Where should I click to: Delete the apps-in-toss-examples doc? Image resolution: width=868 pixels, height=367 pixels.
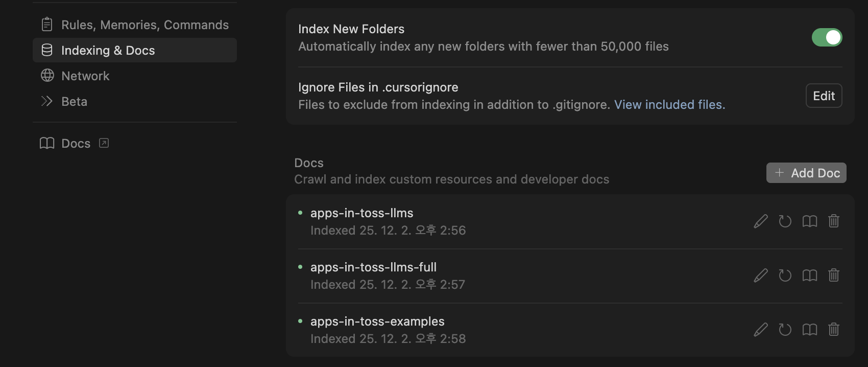tap(834, 330)
